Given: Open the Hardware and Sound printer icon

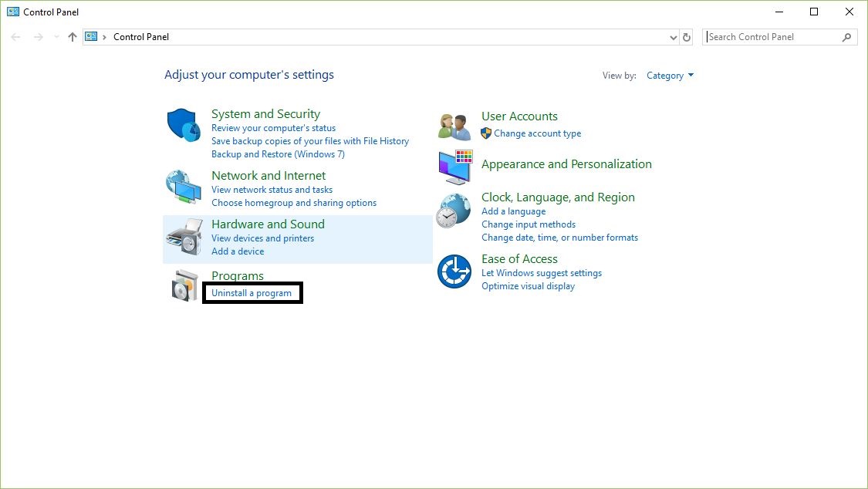Looking at the screenshot, I should [x=184, y=236].
